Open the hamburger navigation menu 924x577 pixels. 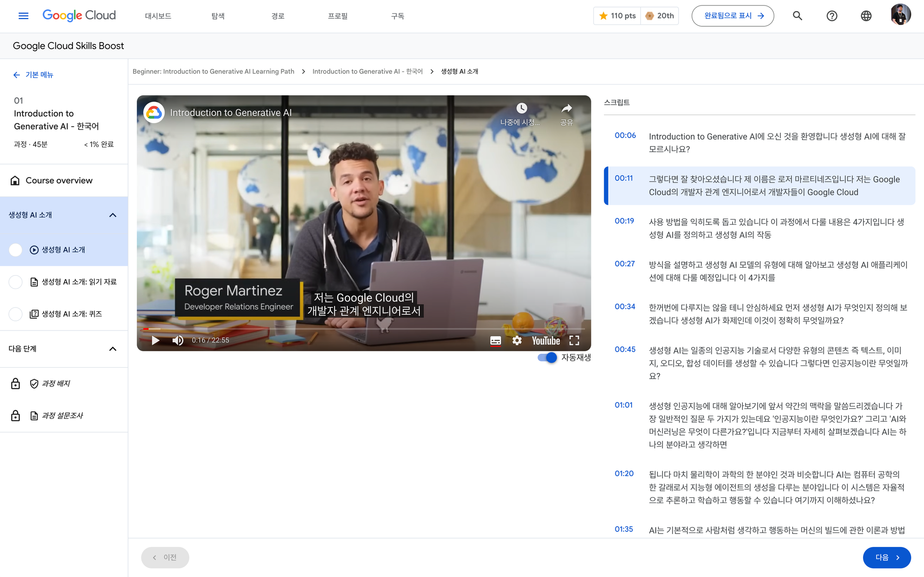[x=23, y=16]
